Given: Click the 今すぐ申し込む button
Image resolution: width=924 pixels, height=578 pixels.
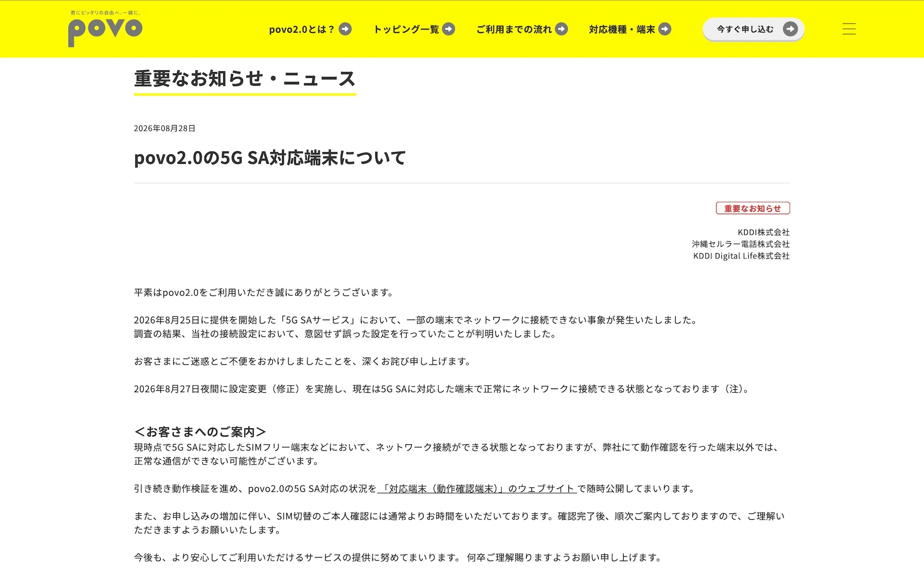Looking at the screenshot, I should coord(753,29).
